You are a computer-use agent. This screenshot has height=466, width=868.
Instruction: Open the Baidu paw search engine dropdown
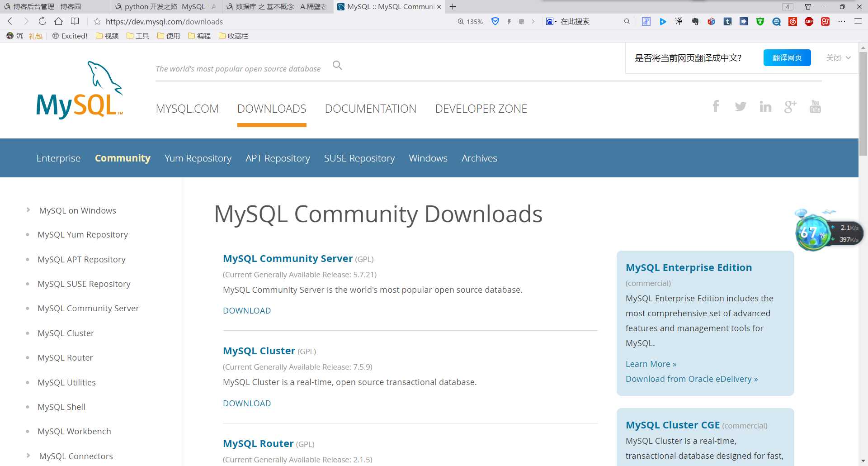click(551, 21)
